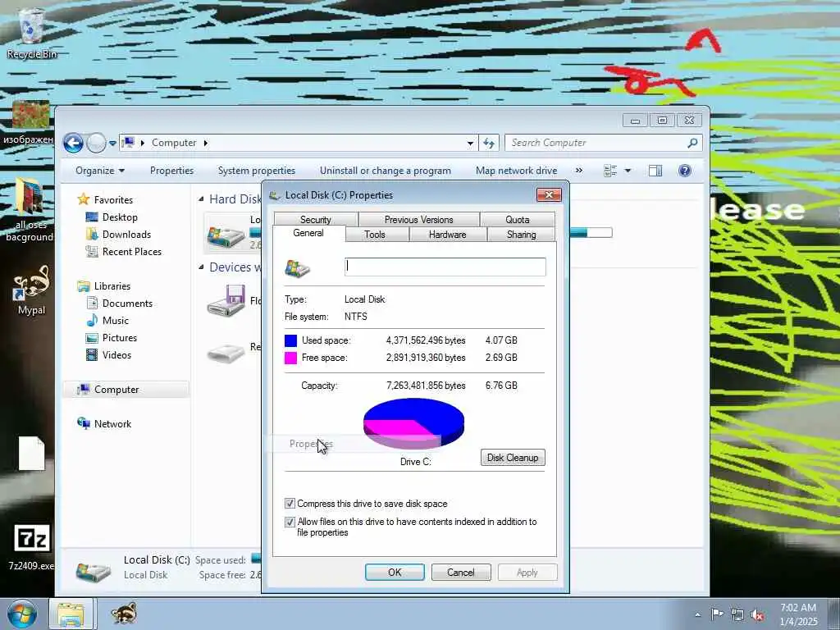Collapse the Devices with Removable Storage group
Image resolution: width=840 pixels, height=630 pixels.
[x=201, y=267]
